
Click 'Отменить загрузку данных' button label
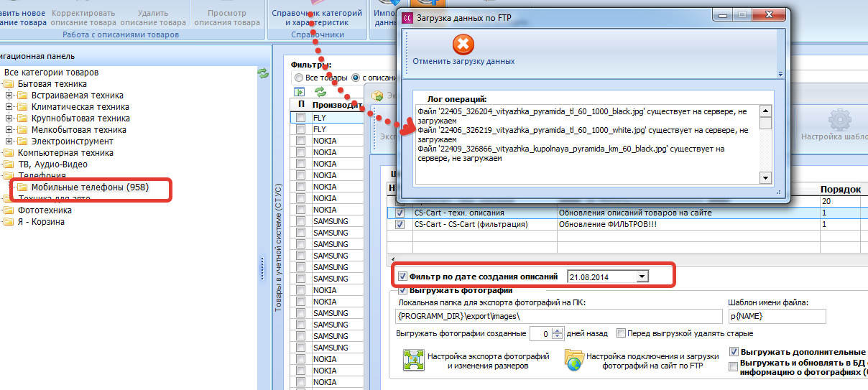[x=463, y=62]
